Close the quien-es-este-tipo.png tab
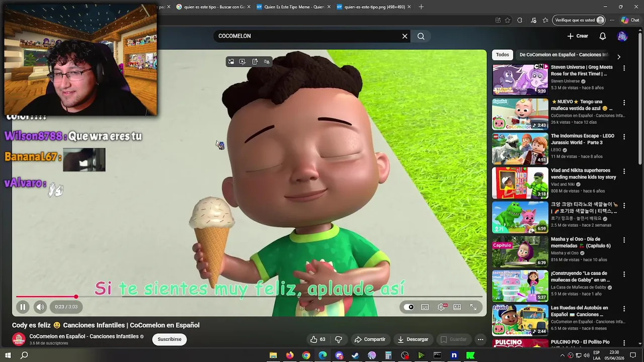The width and height of the screenshot is (644, 362). [409, 7]
